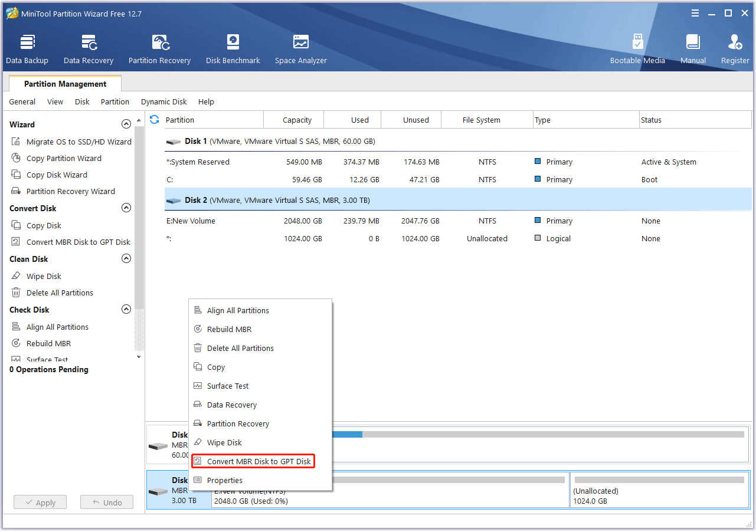
Task: Open the Disk menu
Action: [82, 101]
